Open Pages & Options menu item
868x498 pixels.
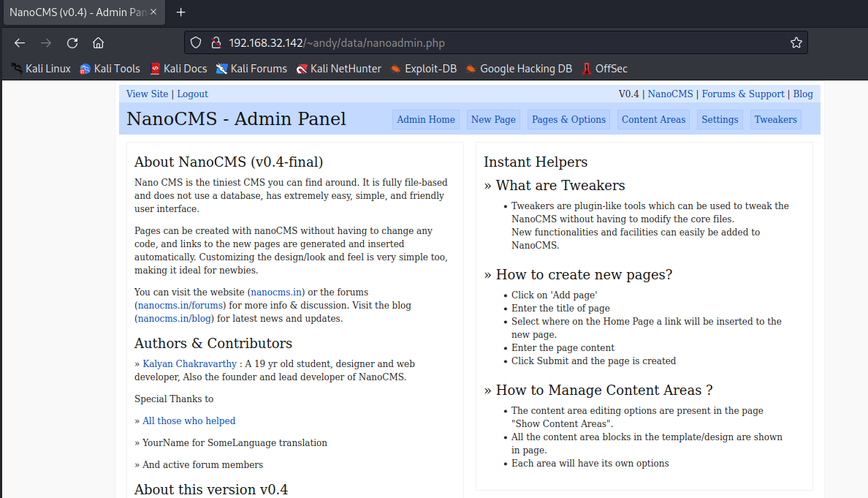pos(568,119)
